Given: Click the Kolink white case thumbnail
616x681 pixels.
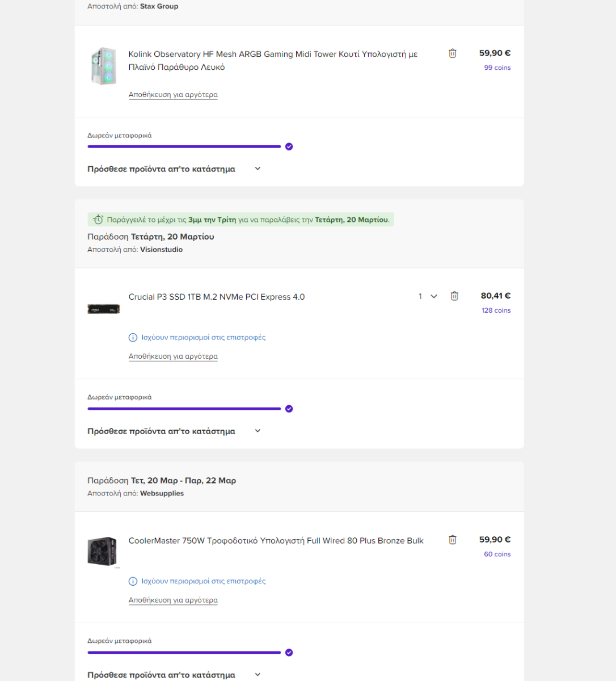Looking at the screenshot, I should pyautogui.click(x=103, y=66).
